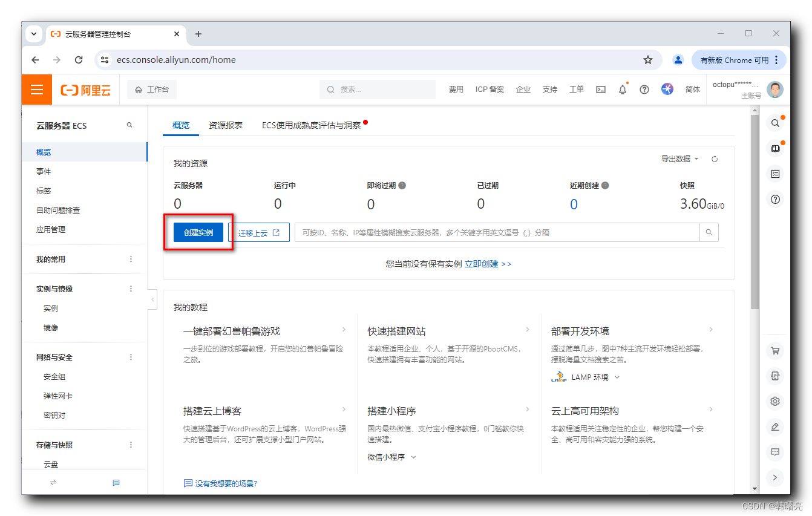Viewport: 812px width, 516px height.
Task: Collapse the left sidebar with the chevron
Action: [x=152, y=299]
